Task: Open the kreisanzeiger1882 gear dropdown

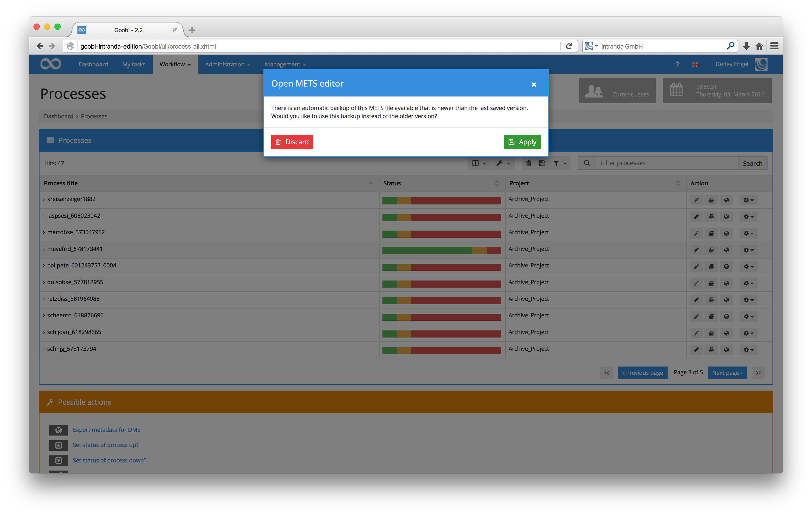Action: pos(748,200)
